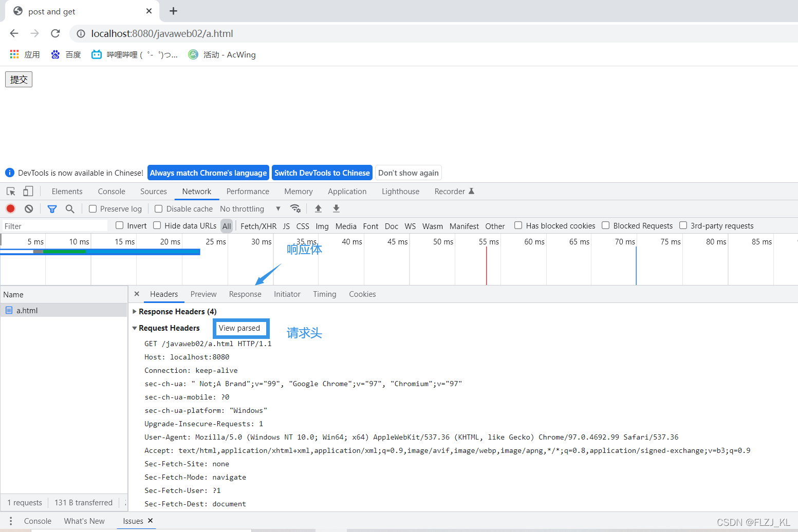Toggle the device toolbar icon
Image resolution: width=798 pixels, height=532 pixels.
(28, 192)
